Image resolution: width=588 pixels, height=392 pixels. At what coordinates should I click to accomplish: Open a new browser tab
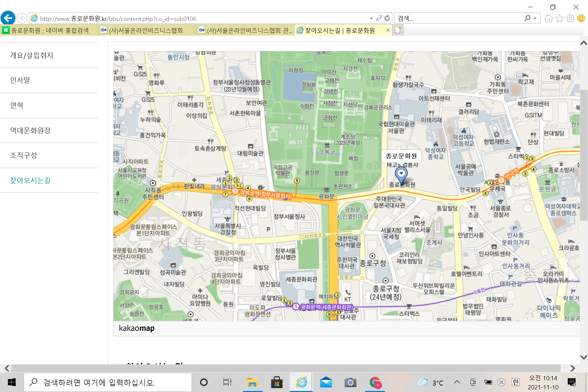coord(398,30)
